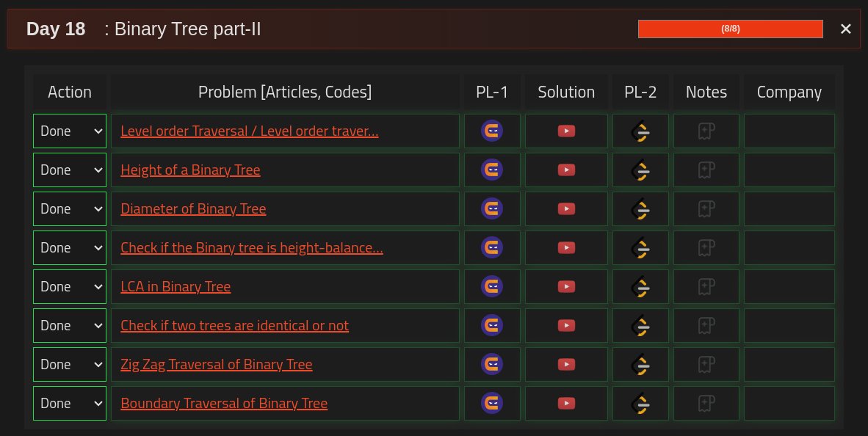The height and width of the screenshot is (436, 868).
Task: Open Coding Ninjas link for LCA in Binary Tree
Action: click(x=491, y=286)
